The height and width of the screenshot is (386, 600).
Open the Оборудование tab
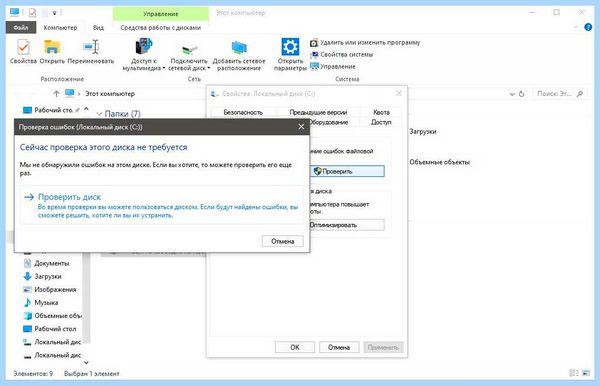tap(329, 122)
